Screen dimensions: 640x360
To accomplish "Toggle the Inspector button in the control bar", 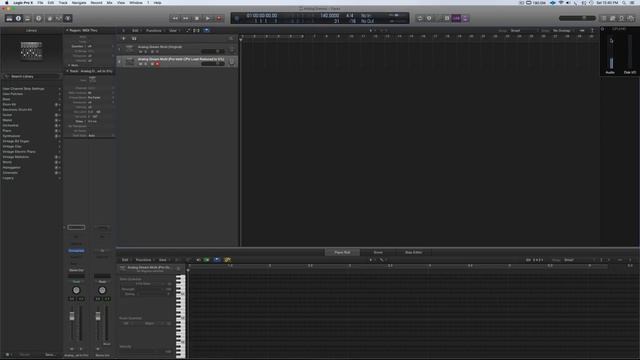I will (18, 18).
